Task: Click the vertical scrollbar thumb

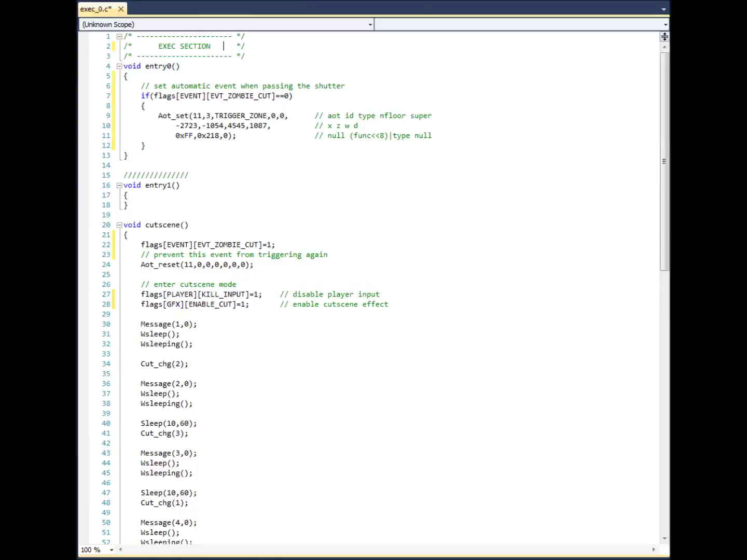Action: pyautogui.click(x=665, y=161)
